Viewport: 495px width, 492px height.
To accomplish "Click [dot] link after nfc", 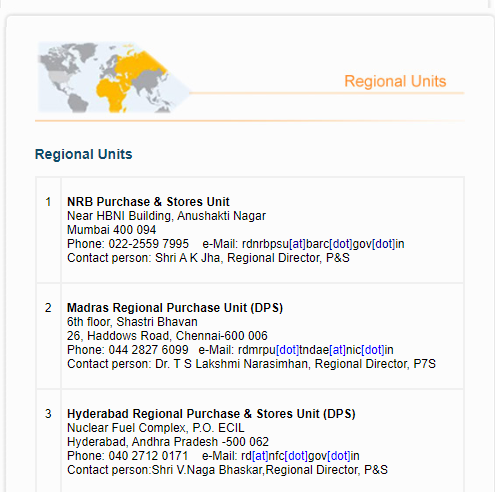I will point(296,456).
